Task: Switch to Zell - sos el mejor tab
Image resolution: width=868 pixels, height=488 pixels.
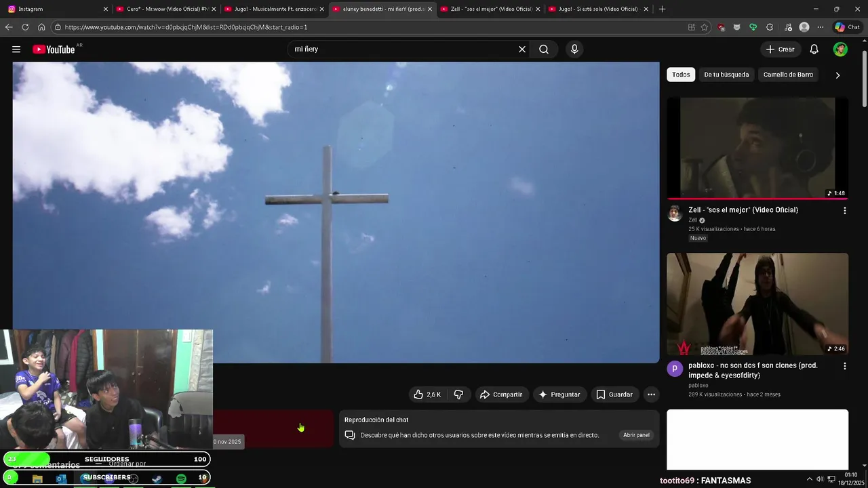Action: [490, 9]
